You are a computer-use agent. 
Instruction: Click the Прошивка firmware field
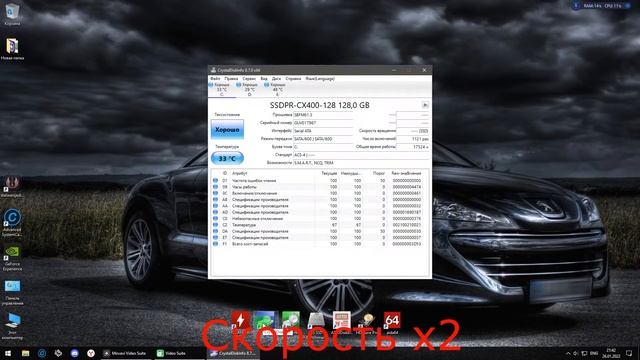pos(323,115)
